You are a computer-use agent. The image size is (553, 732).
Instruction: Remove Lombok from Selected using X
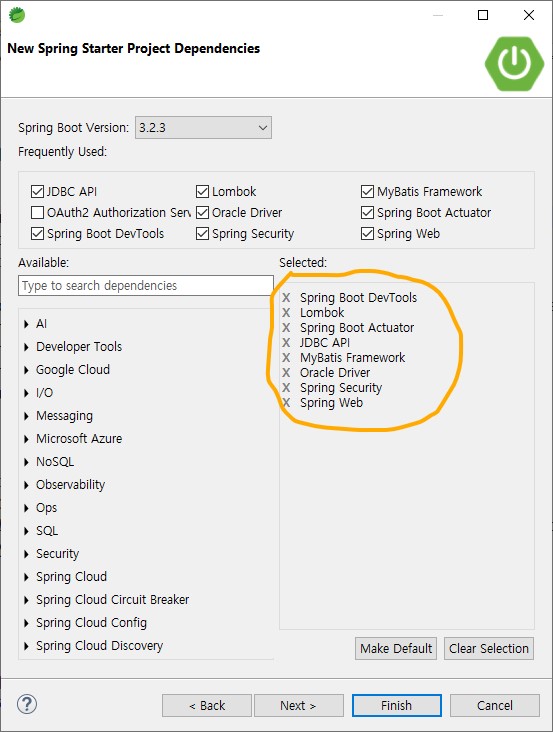(286, 313)
